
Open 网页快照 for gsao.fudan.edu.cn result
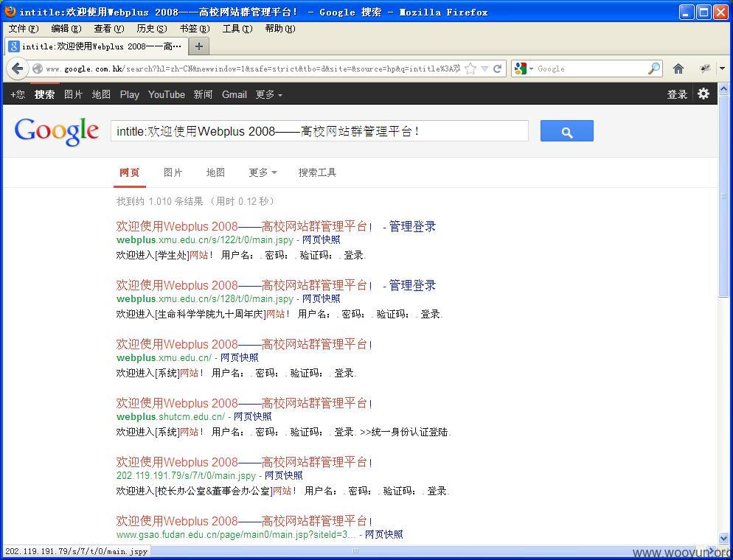[x=383, y=534]
